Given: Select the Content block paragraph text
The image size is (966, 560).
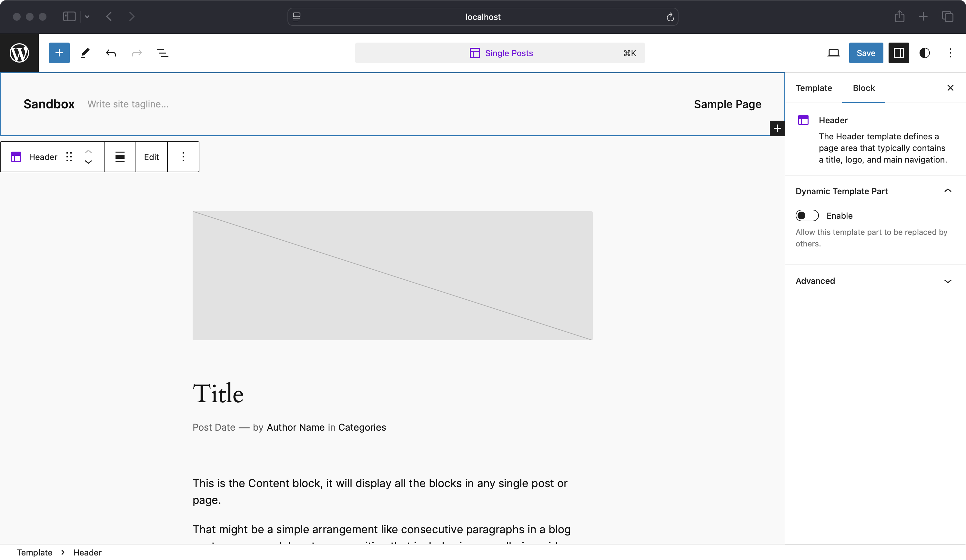Looking at the screenshot, I should pos(380,491).
